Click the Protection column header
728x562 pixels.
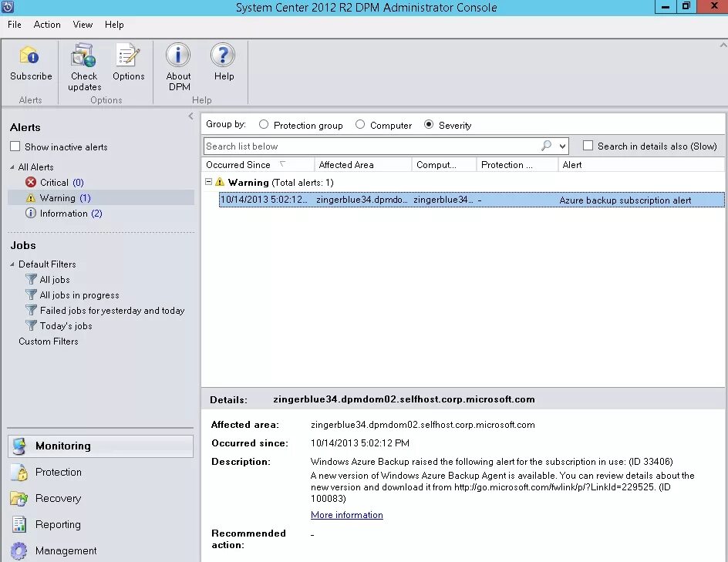coord(517,165)
